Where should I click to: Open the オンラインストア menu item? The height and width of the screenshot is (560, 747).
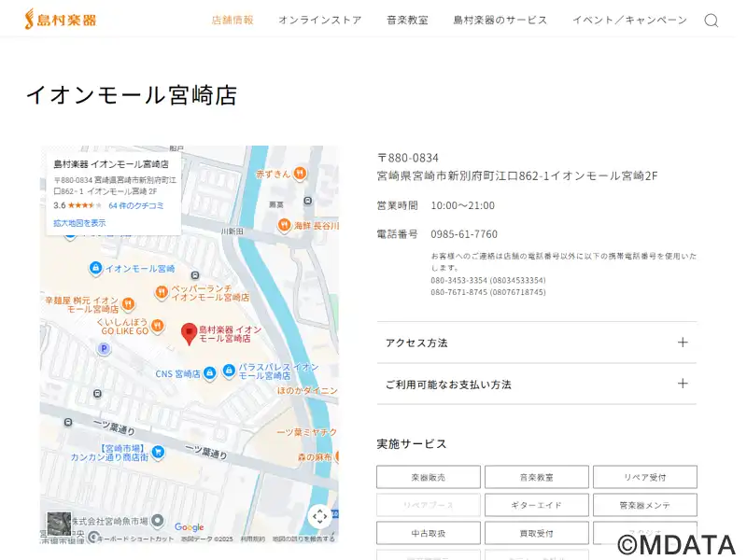[x=319, y=20]
